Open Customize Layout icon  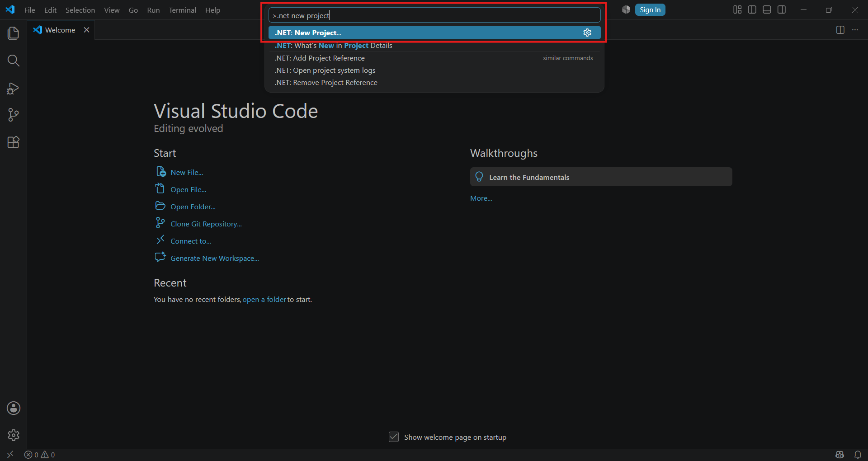pyautogui.click(x=737, y=10)
